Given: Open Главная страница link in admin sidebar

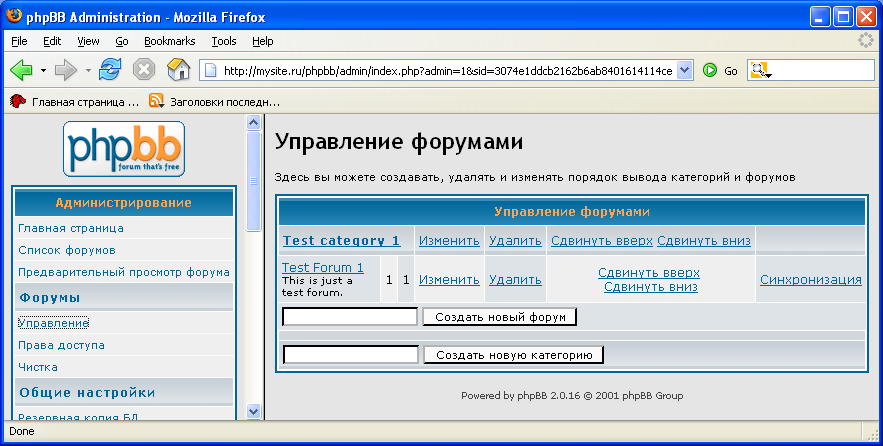Looking at the screenshot, I should coord(71,228).
